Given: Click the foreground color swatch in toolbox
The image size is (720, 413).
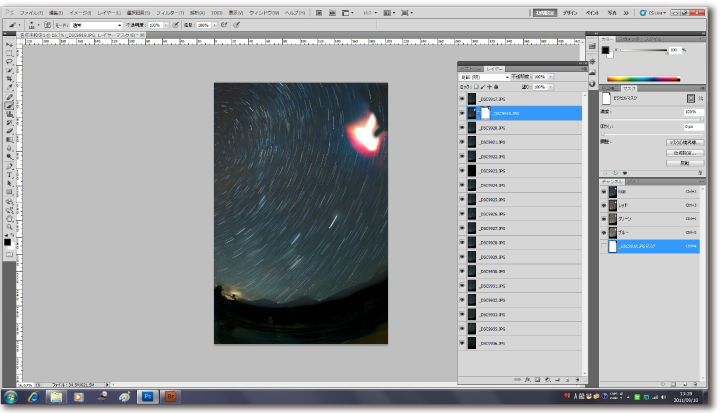Looking at the screenshot, I should coord(8,240).
